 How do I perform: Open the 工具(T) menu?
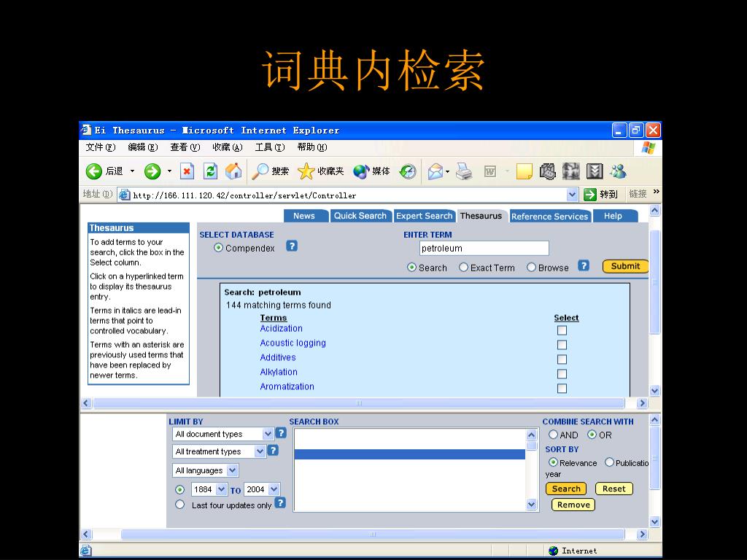pos(270,147)
